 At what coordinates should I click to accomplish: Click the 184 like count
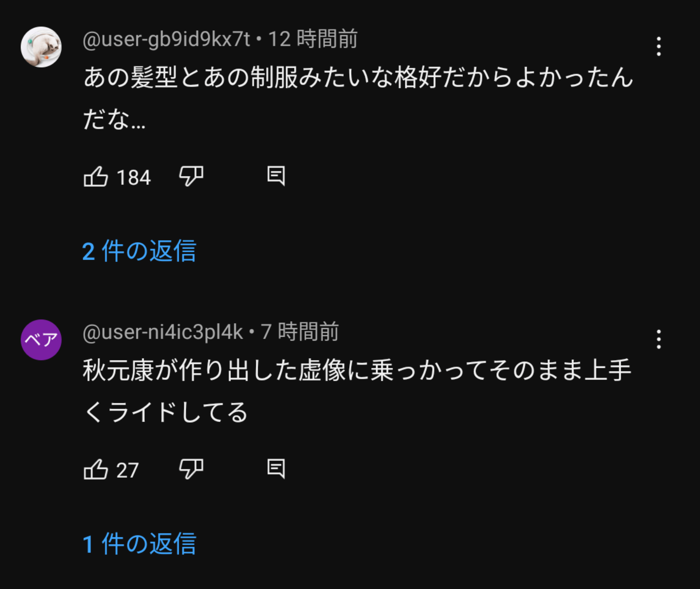(134, 178)
